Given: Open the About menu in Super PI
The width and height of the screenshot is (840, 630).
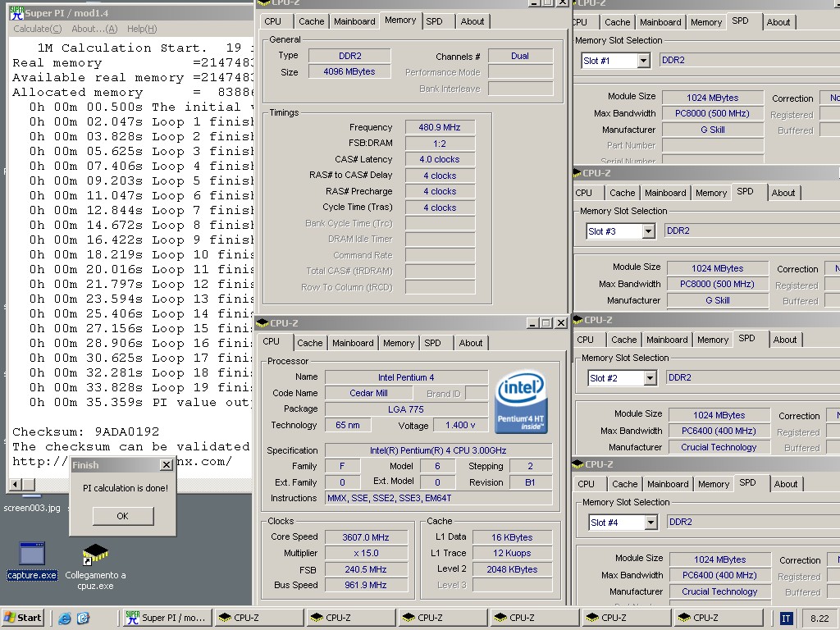Looking at the screenshot, I should (x=94, y=29).
